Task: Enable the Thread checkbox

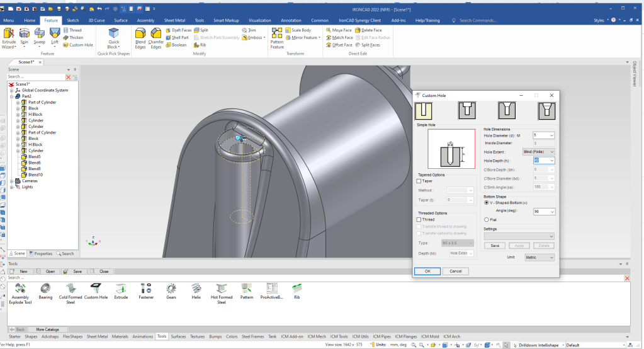Action: [x=420, y=219]
